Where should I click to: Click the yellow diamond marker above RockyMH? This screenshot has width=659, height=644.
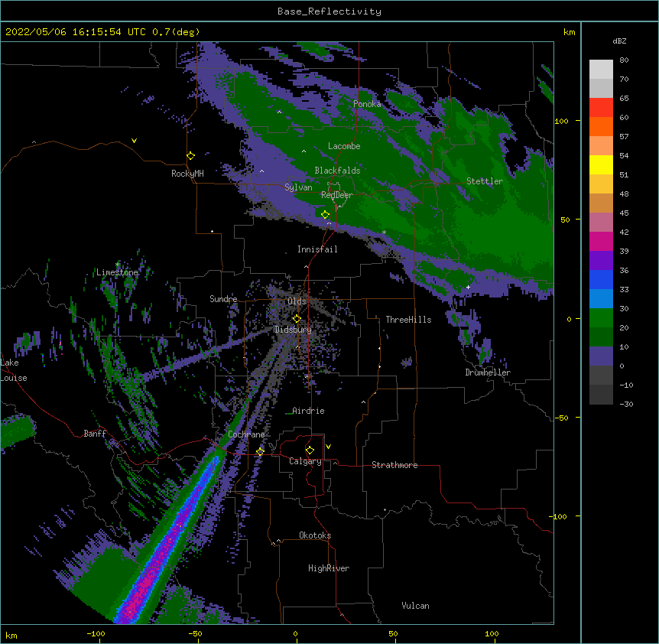click(191, 156)
